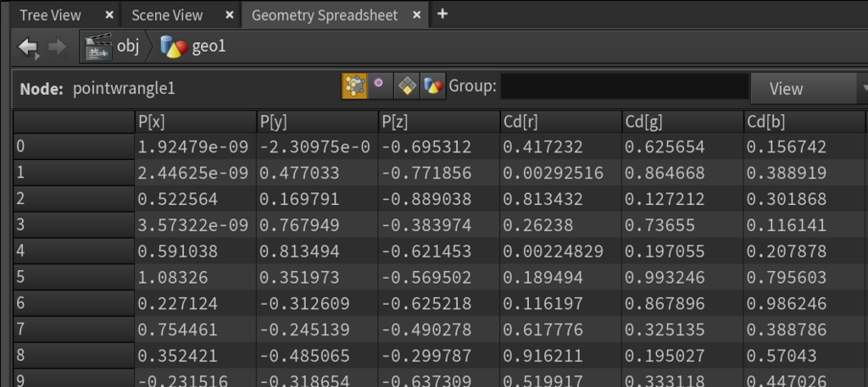Click cell value 0.916211

(x=542, y=356)
